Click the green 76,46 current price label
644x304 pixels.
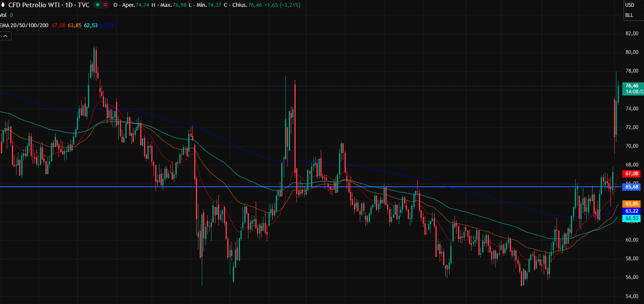[633, 86]
